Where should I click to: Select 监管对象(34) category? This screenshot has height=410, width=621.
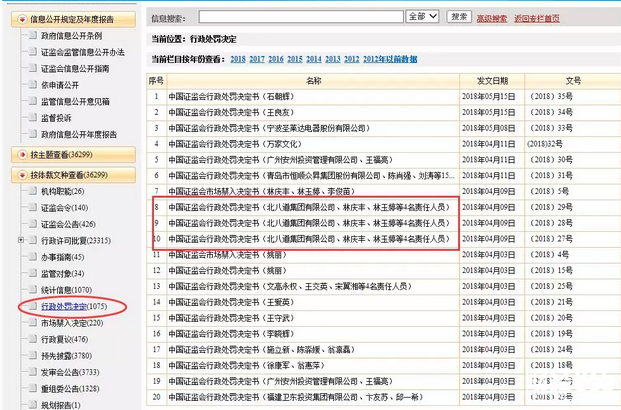click(x=63, y=273)
